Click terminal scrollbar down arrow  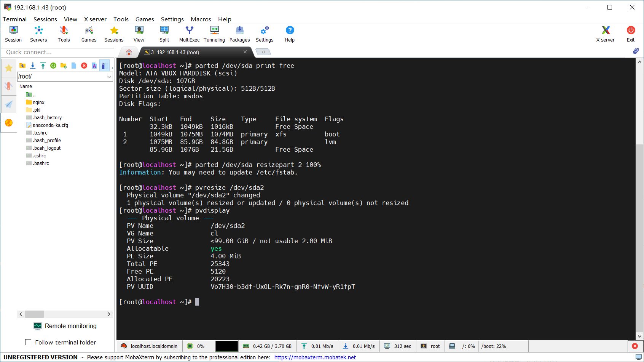639,336
